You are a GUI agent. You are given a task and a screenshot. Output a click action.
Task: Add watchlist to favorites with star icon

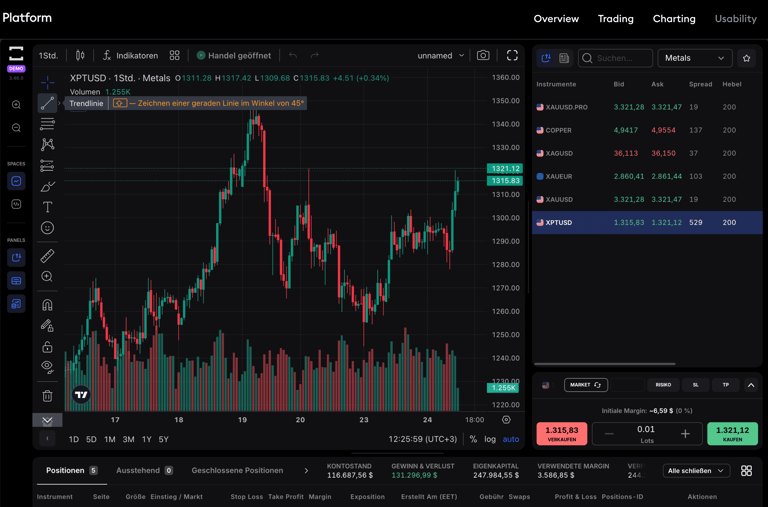[x=746, y=58]
